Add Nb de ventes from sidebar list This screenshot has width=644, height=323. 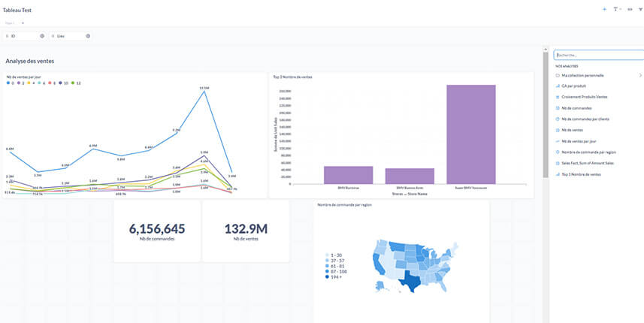(573, 130)
